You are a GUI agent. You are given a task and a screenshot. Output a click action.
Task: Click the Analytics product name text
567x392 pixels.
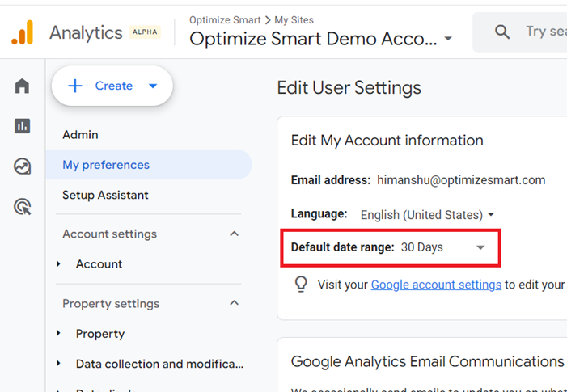coord(86,32)
